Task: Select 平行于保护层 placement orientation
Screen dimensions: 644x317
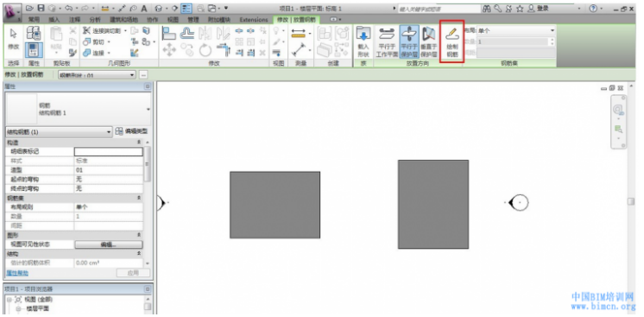Action: coord(409,42)
